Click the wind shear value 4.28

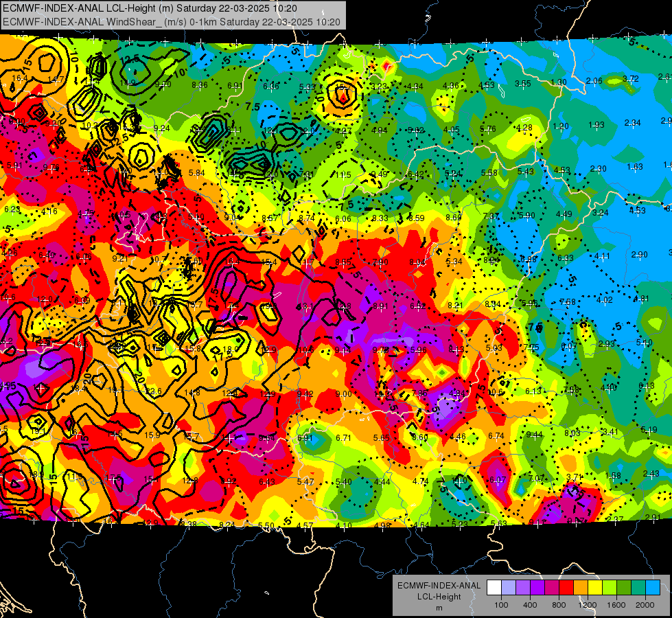pos(524,127)
